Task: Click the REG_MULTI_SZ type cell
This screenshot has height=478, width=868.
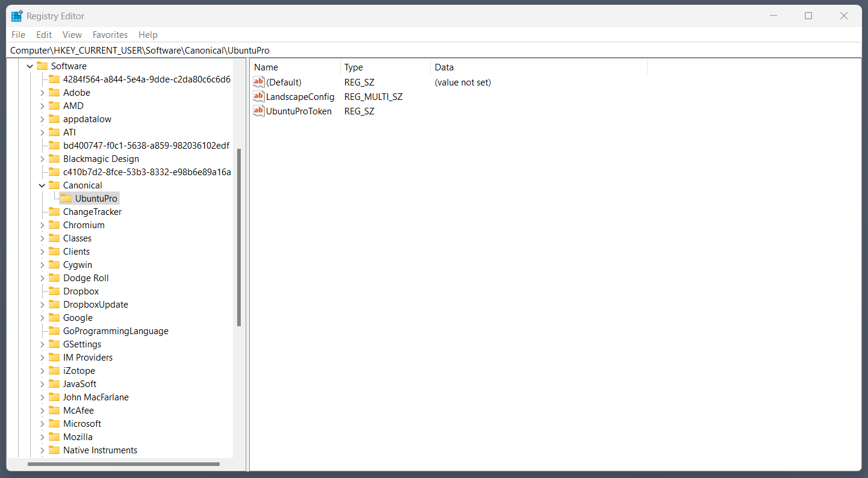Action: pyautogui.click(x=373, y=96)
